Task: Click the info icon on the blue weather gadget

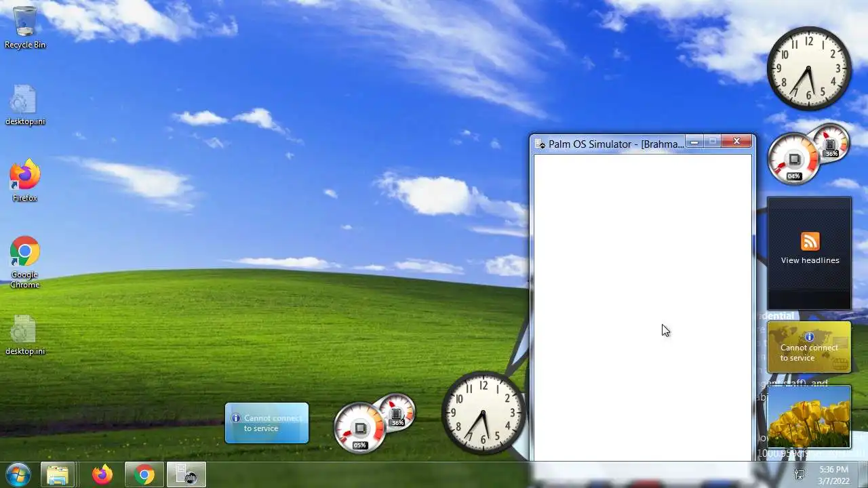Action: pyautogui.click(x=236, y=418)
